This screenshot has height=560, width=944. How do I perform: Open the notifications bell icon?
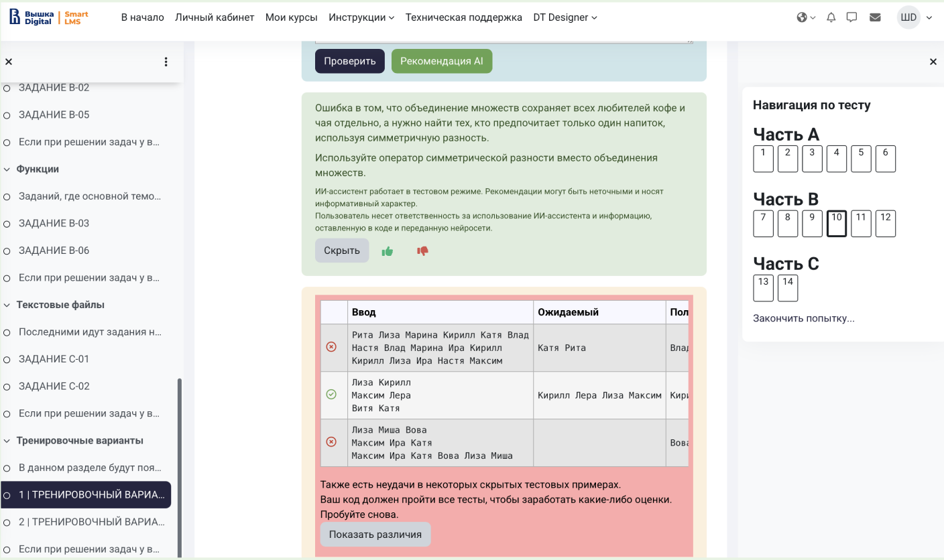(x=831, y=17)
